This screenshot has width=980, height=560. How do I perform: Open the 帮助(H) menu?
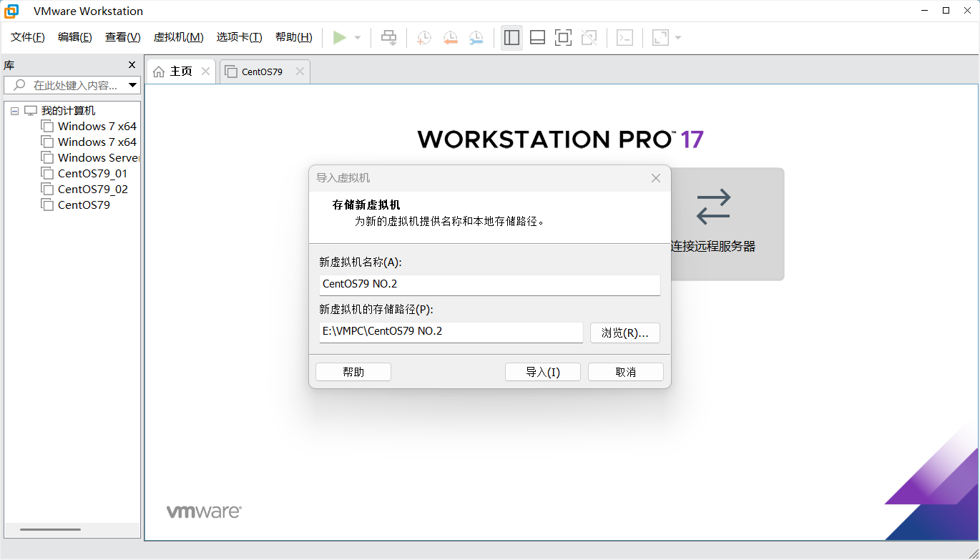click(x=294, y=37)
